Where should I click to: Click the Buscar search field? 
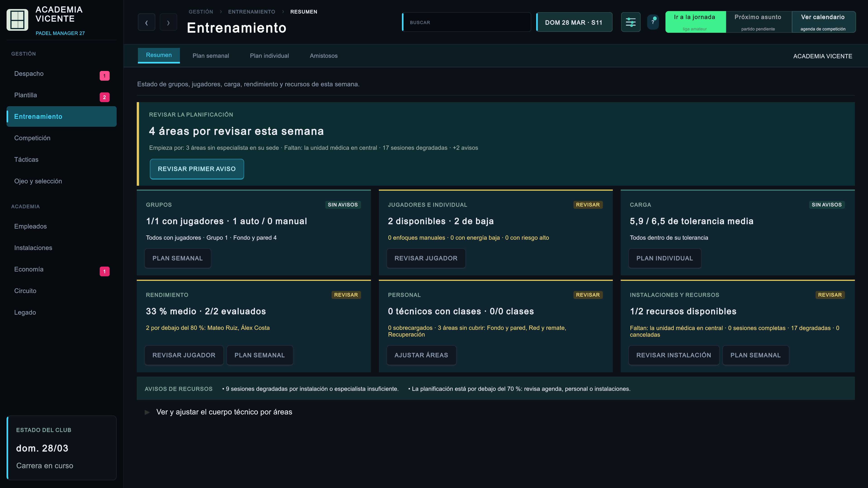[x=466, y=22]
